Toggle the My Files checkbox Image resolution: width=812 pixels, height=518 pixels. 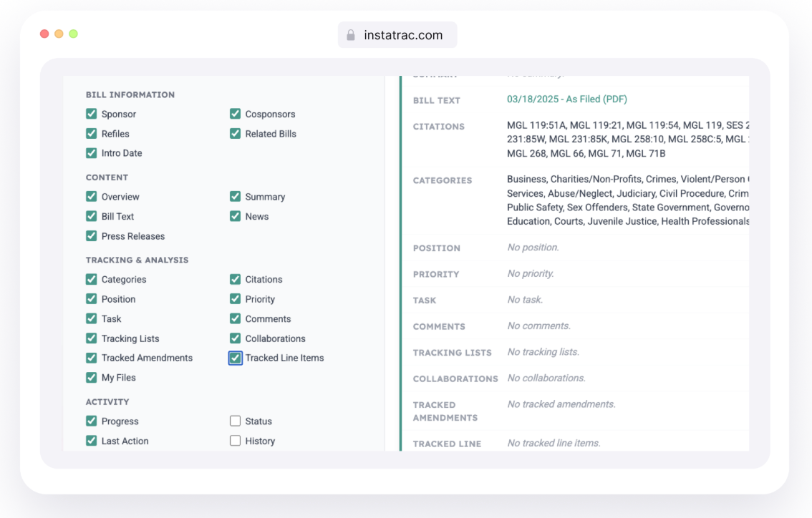[91, 378]
